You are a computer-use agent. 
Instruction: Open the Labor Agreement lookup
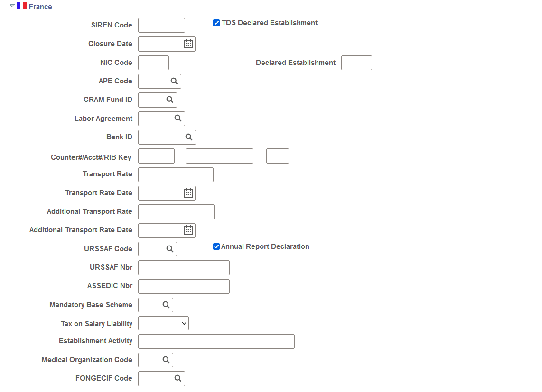pos(178,119)
